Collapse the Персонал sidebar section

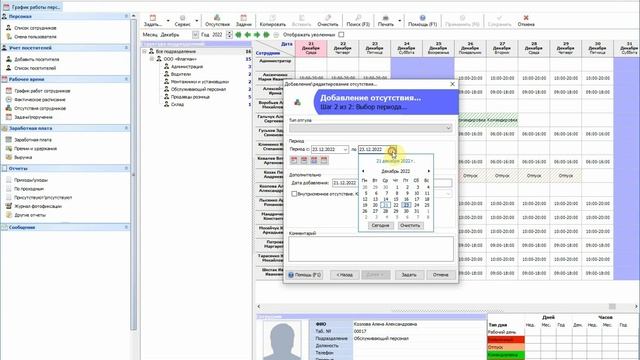(x=126, y=16)
